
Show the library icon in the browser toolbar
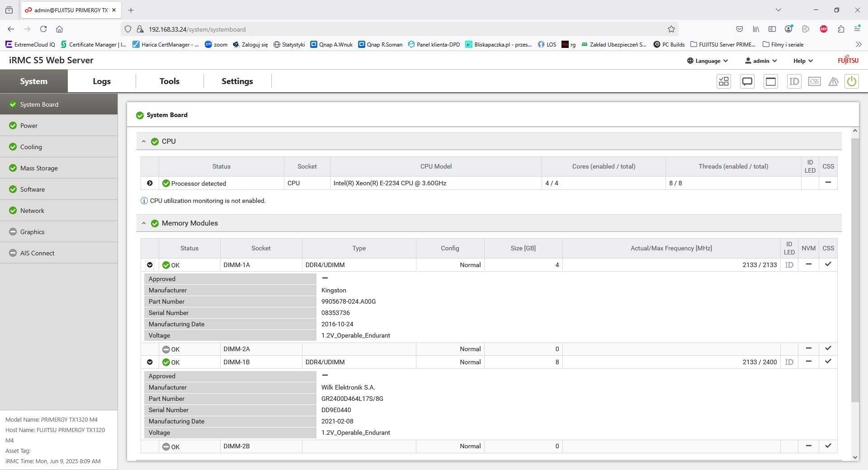756,29
